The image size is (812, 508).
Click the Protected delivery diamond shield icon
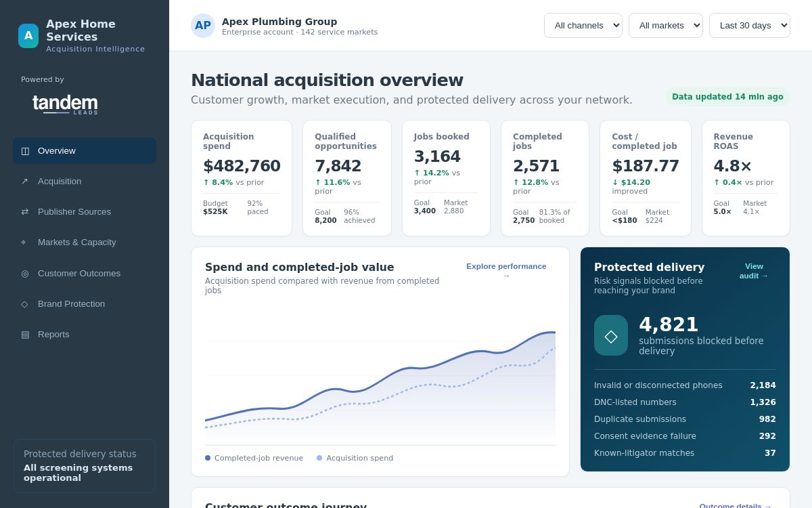coord(611,335)
